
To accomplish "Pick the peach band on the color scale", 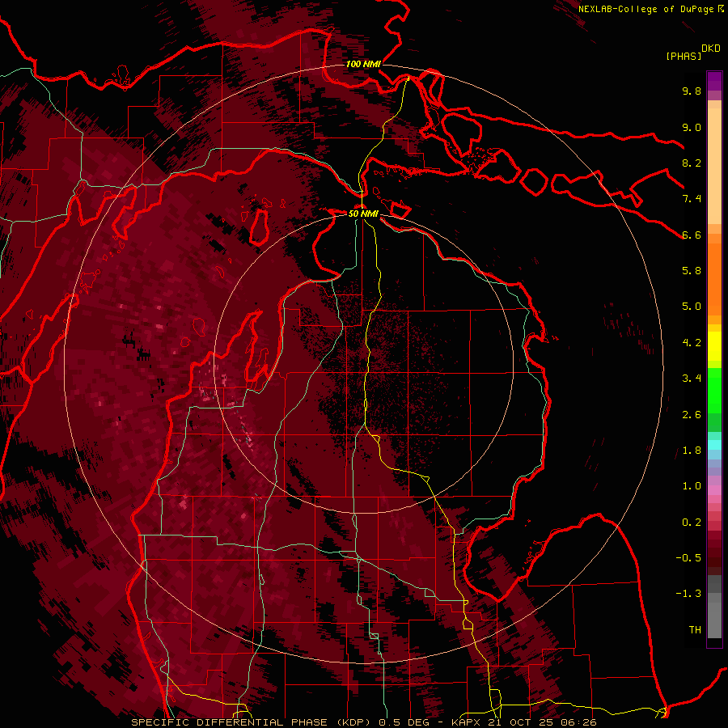I will pos(714,167).
